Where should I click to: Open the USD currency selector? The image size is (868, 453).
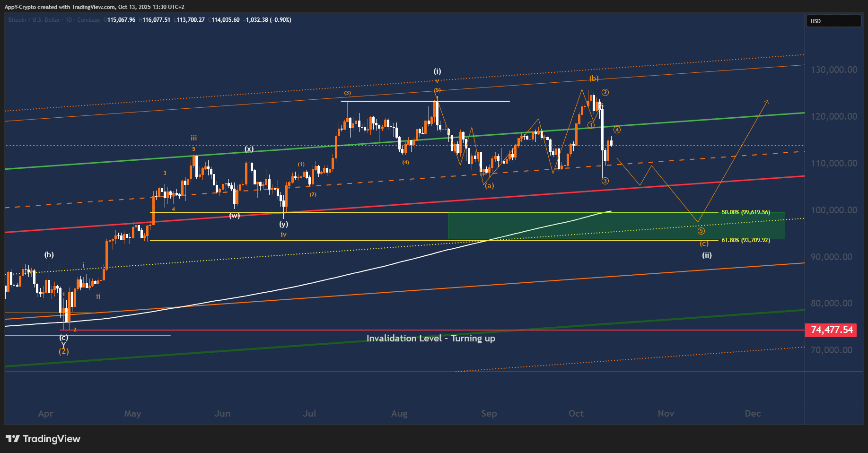[833, 21]
